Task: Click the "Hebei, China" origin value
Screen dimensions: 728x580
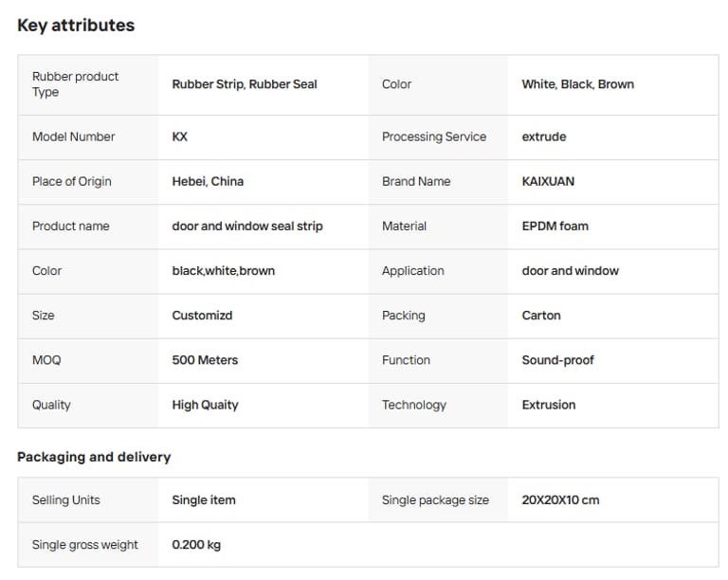Action: (208, 181)
